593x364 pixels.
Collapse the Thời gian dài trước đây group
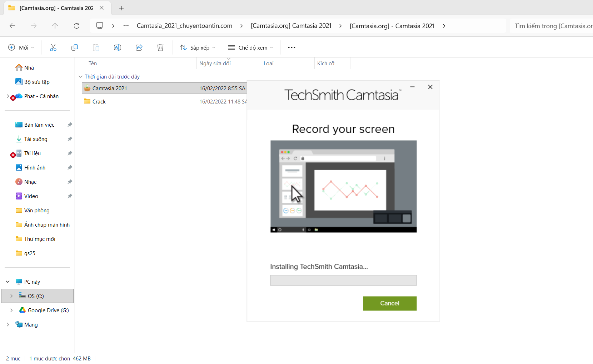click(x=80, y=76)
